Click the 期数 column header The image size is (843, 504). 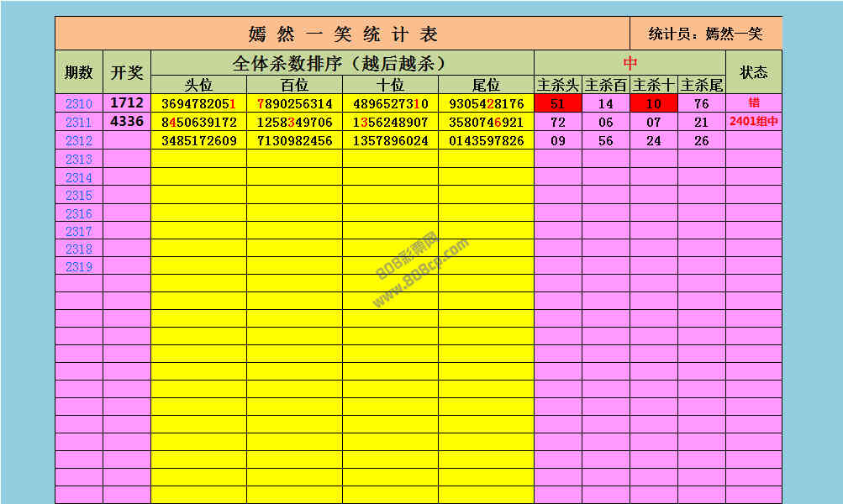tap(78, 72)
